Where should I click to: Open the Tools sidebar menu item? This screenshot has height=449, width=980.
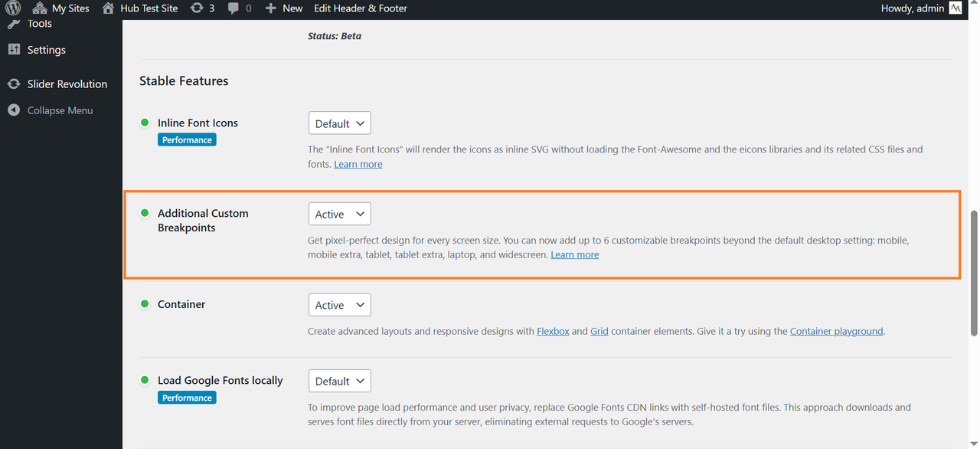coord(40,25)
